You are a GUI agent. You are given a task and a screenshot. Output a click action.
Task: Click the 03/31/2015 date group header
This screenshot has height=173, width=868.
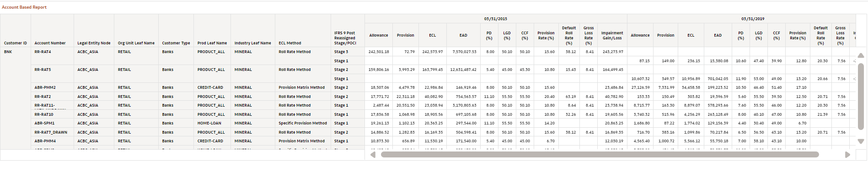(x=496, y=19)
